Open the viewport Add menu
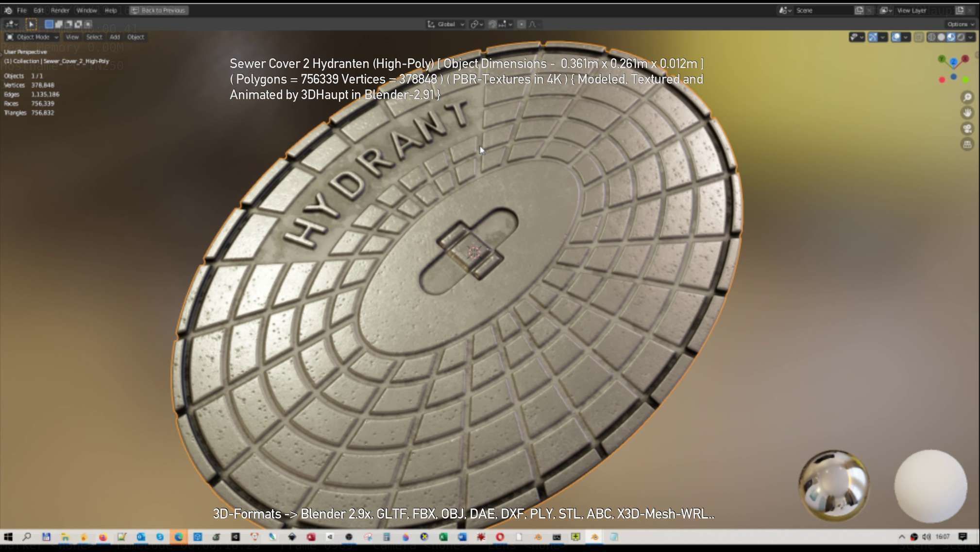The height and width of the screenshot is (552, 980). pyautogui.click(x=115, y=37)
